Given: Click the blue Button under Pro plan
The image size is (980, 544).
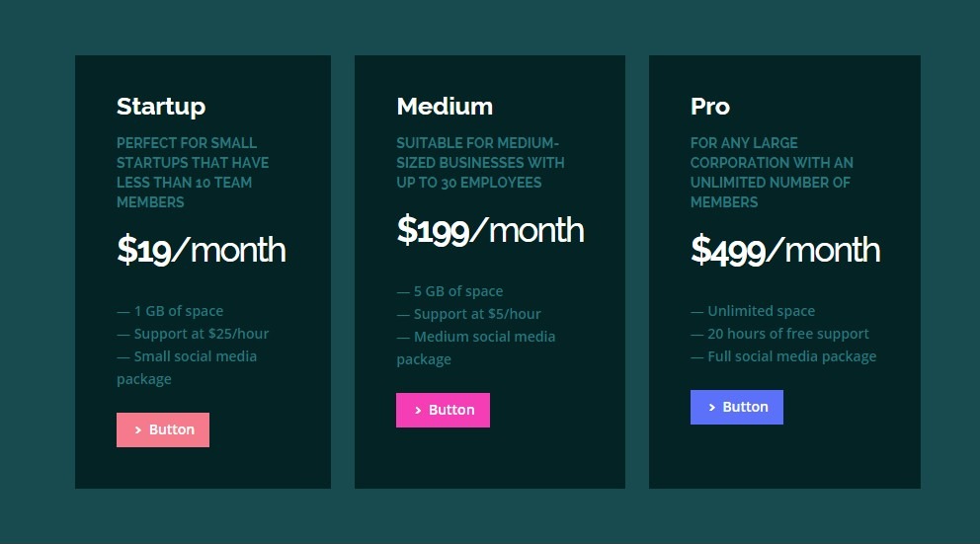Looking at the screenshot, I should pos(736,407).
